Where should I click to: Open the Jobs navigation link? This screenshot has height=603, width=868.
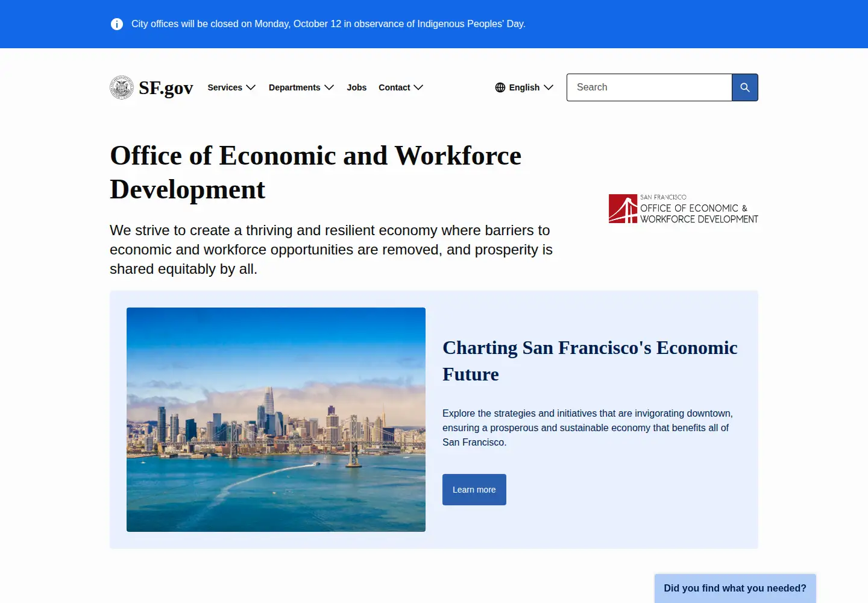click(x=357, y=87)
